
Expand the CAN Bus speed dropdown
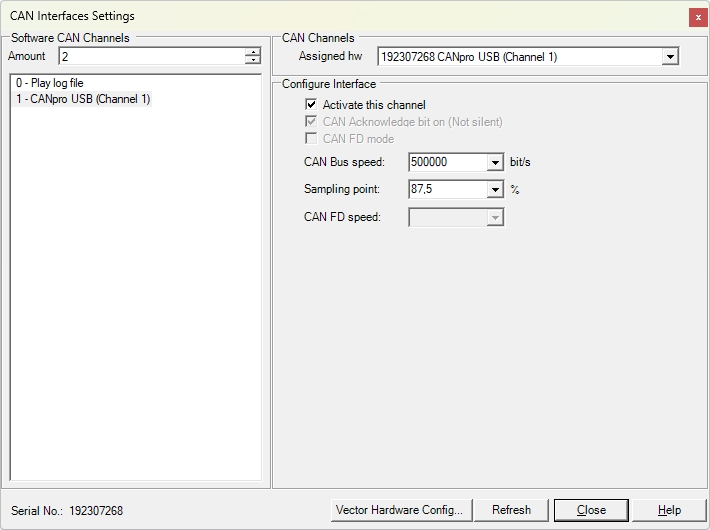(495, 162)
